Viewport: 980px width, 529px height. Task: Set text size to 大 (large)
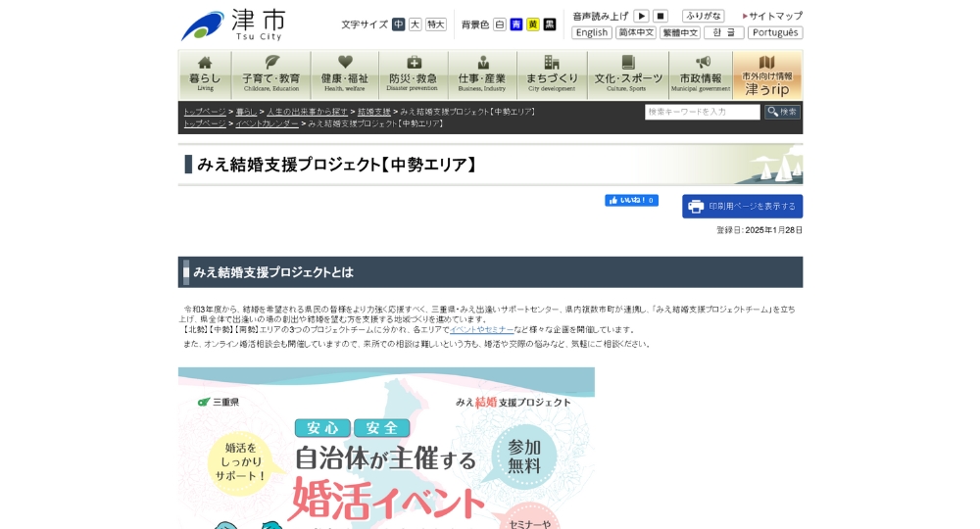pyautogui.click(x=415, y=24)
